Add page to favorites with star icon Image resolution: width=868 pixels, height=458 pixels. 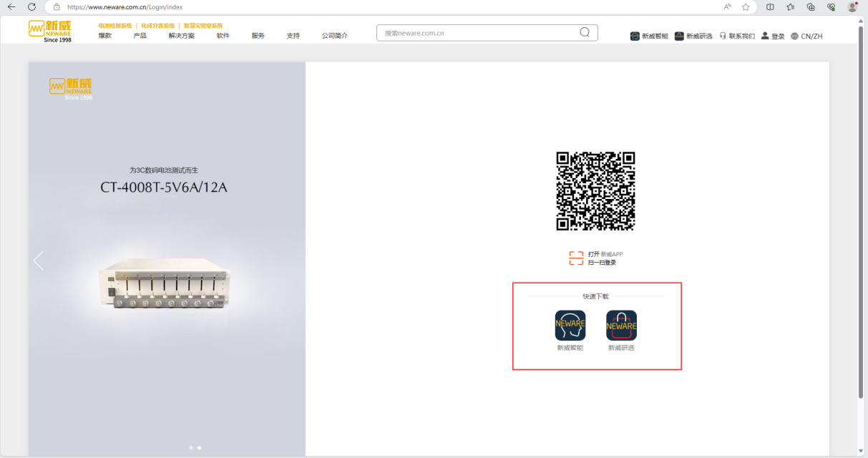point(746,6)
